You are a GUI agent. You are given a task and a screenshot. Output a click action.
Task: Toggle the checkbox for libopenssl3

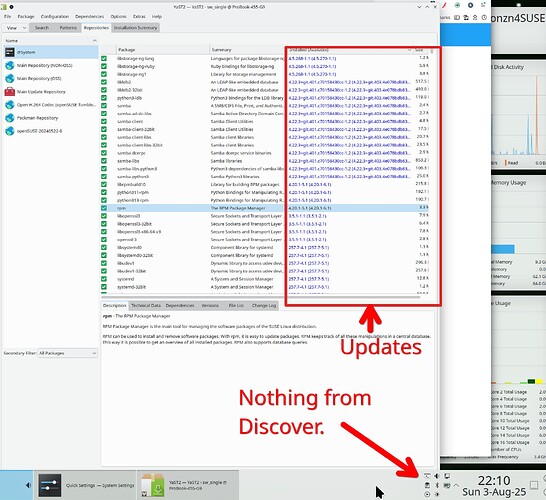coord(104,216)
